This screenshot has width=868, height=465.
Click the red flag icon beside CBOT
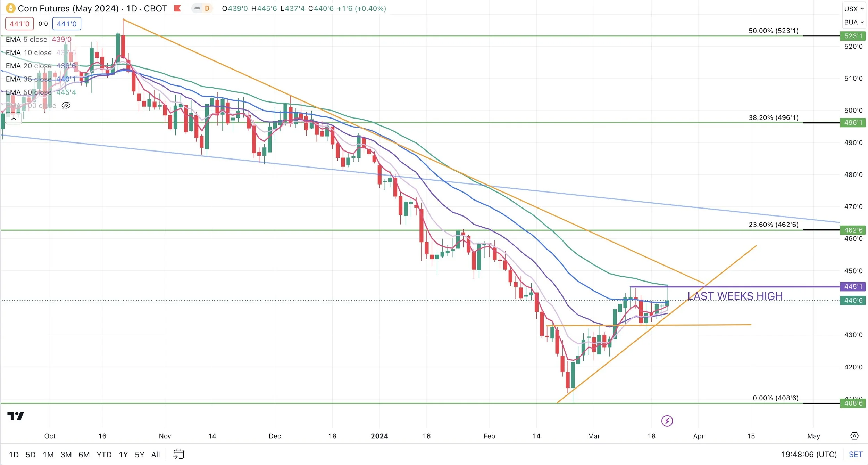point(177,8)
